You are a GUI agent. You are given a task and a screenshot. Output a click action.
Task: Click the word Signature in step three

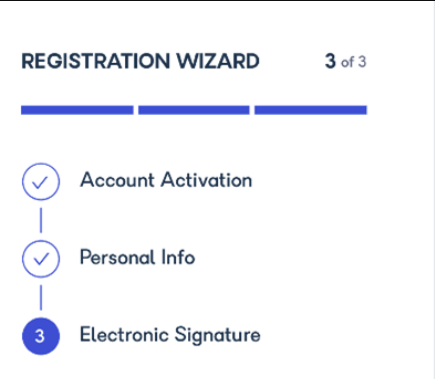[217, 335]
